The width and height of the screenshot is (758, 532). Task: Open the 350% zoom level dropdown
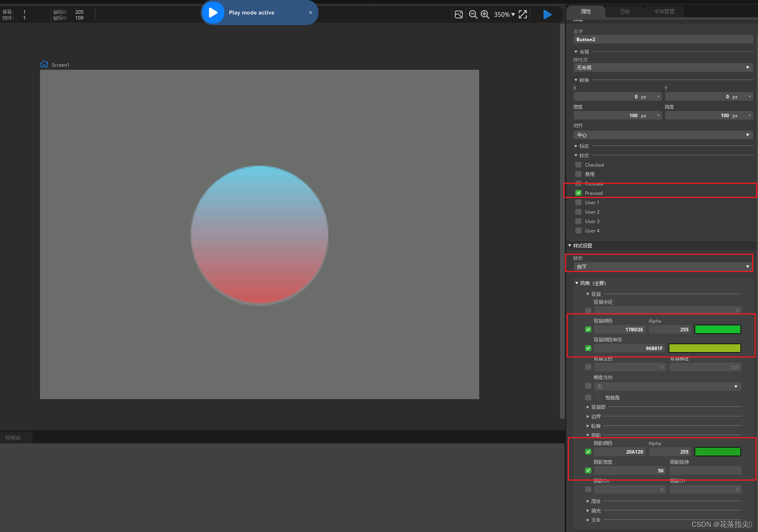pyautogui.click(x=504, y=15)
